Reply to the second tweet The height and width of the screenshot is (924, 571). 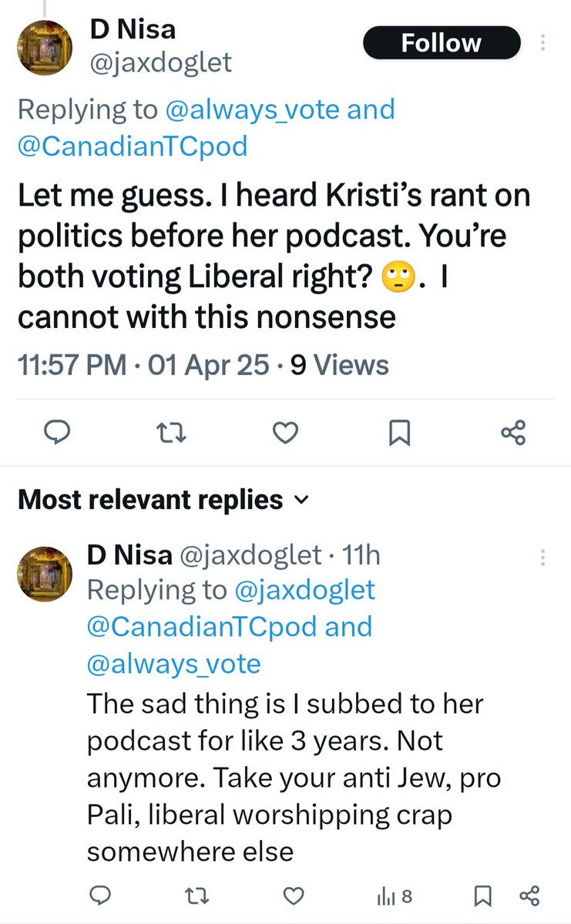99,896
